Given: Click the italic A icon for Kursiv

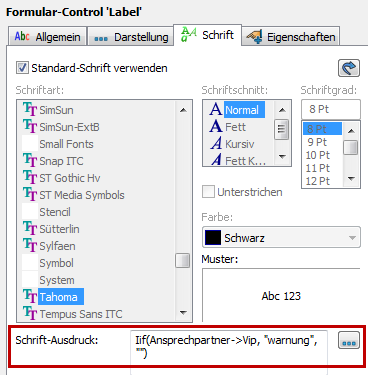Looking at the screenshot, I should [216, 144].
